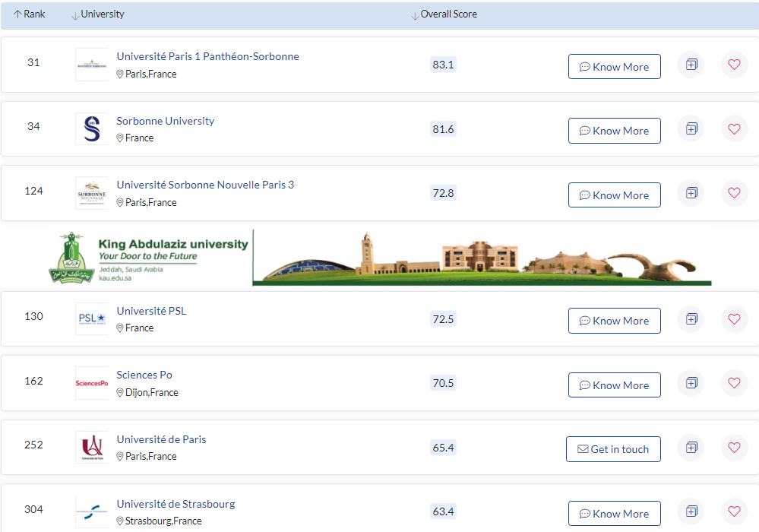Open King Abdulaziz university banner ad

380,258
